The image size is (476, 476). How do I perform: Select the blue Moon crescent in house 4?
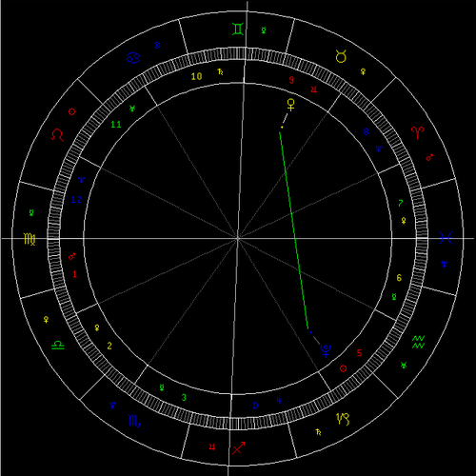[x=255, y=406]
